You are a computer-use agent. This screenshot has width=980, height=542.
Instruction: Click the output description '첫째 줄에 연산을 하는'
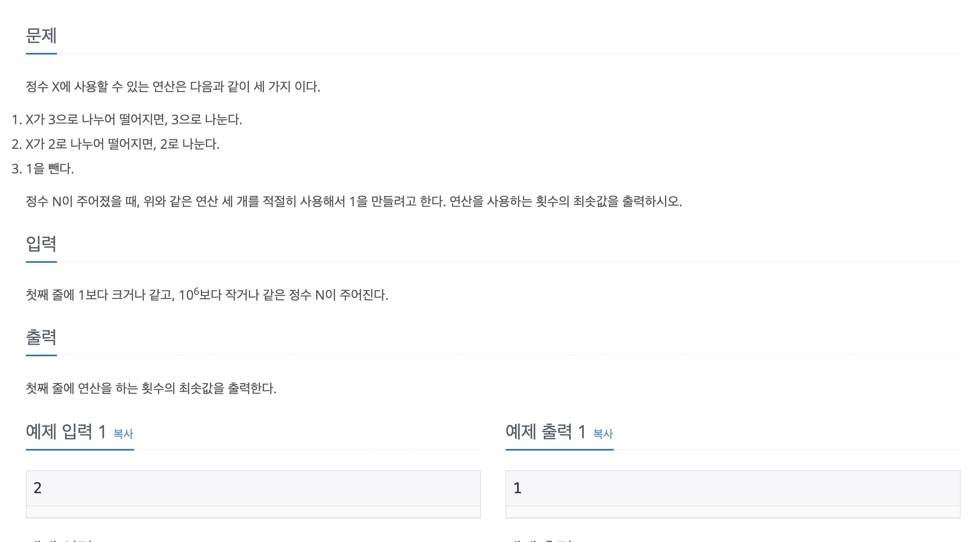click(x=151, y=388)
